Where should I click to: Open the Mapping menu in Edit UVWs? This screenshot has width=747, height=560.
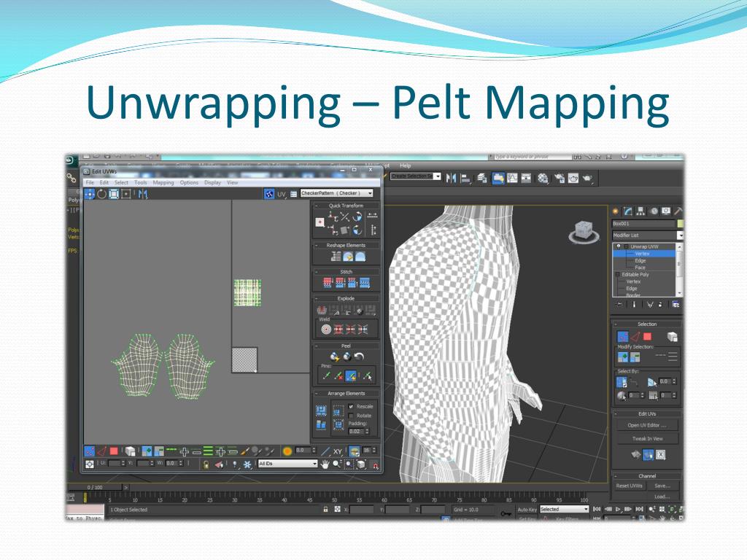(x=163, y=182)
